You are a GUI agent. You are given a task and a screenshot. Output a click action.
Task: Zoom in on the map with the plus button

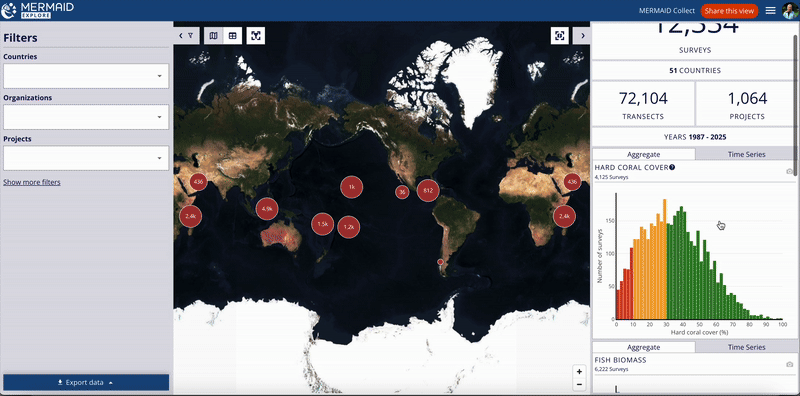tap(579, 372)
